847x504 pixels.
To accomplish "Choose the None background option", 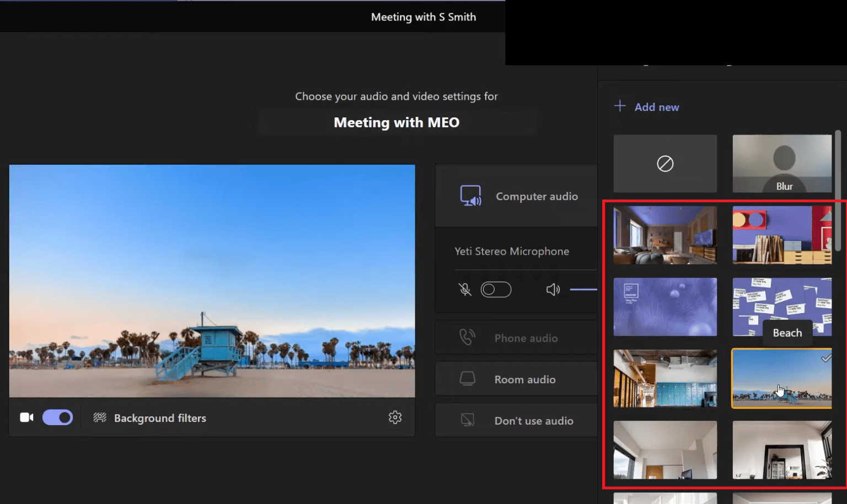I will point(665,163).
